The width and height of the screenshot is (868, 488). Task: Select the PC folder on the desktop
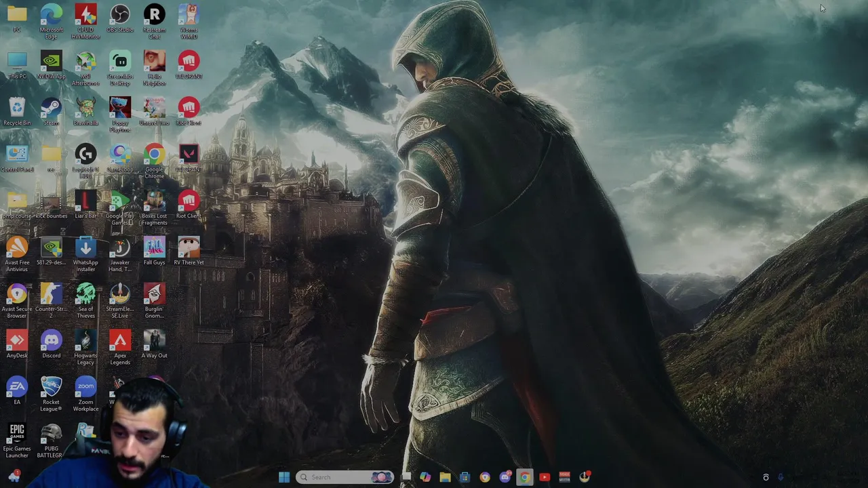(x=17, y=19)
